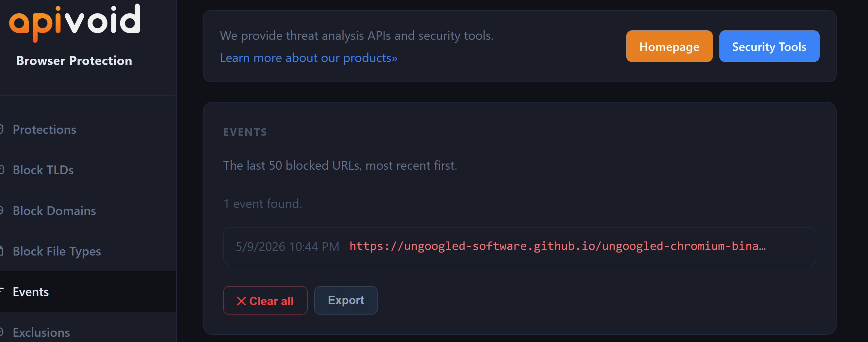
Task: Export the blocked events list
Action: [346, 300]
